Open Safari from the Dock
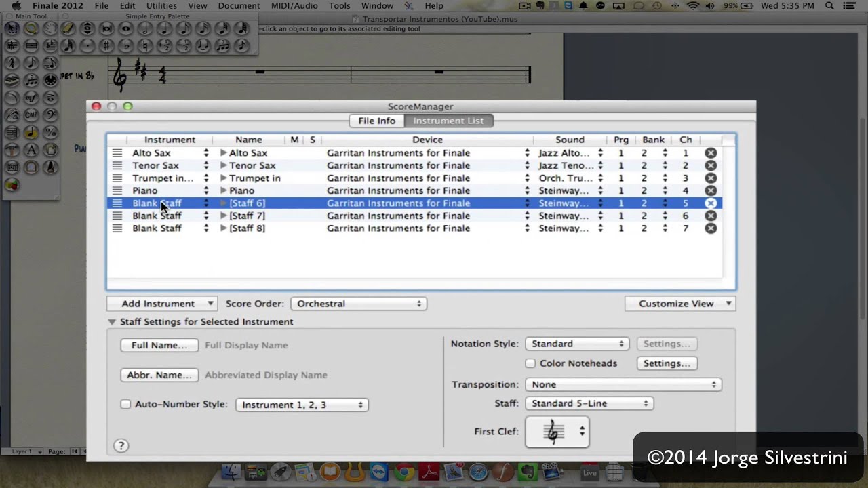The height and width of the screenshot is (488, 868). point(478,472)
